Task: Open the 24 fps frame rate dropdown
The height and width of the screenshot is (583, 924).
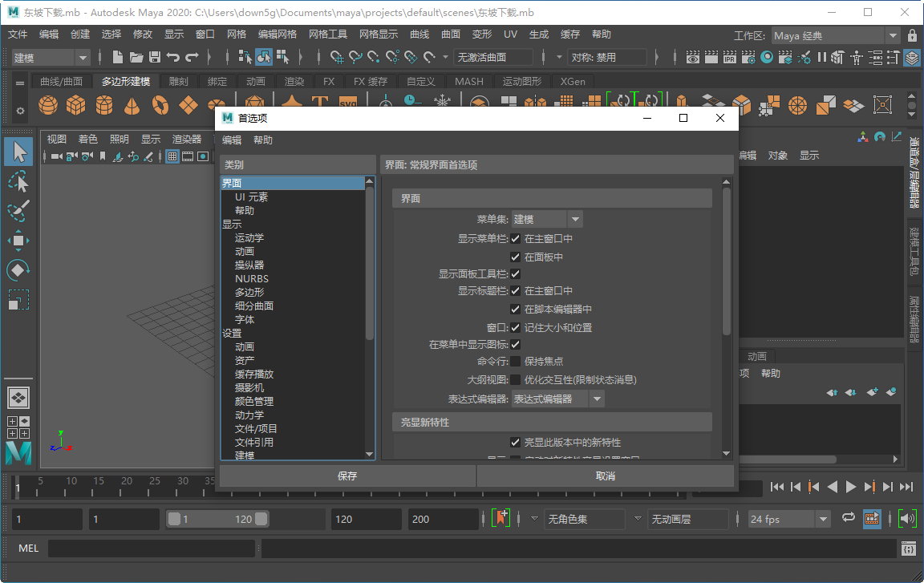Action: click(x=825, y=519)
